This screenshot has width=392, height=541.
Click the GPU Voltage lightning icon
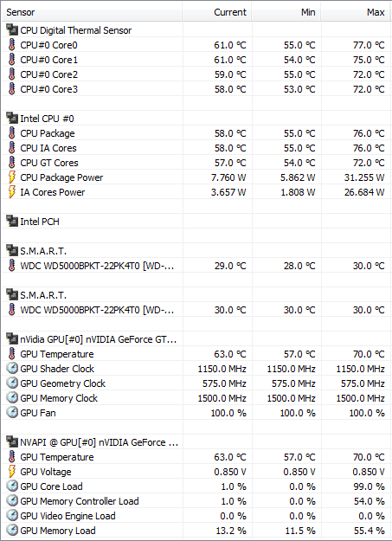coord(12,472)
